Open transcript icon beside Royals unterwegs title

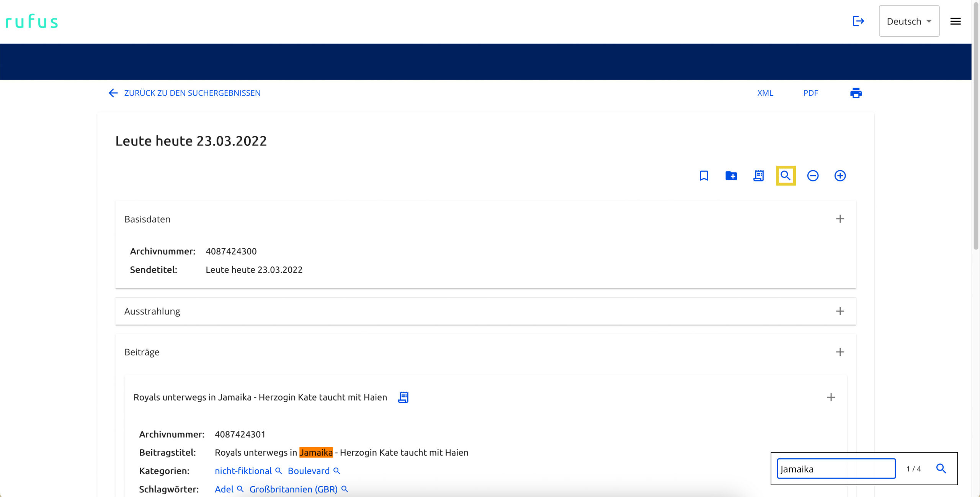[x=403, y=397]
